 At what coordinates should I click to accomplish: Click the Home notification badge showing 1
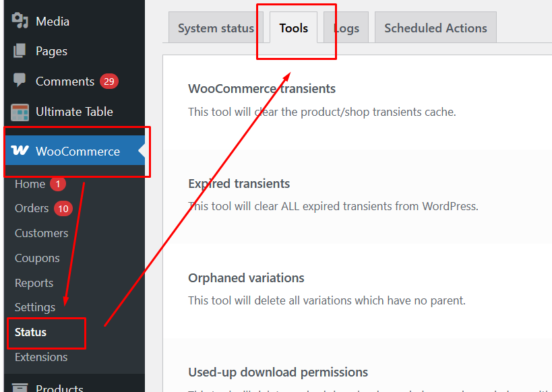click(57, 183)
